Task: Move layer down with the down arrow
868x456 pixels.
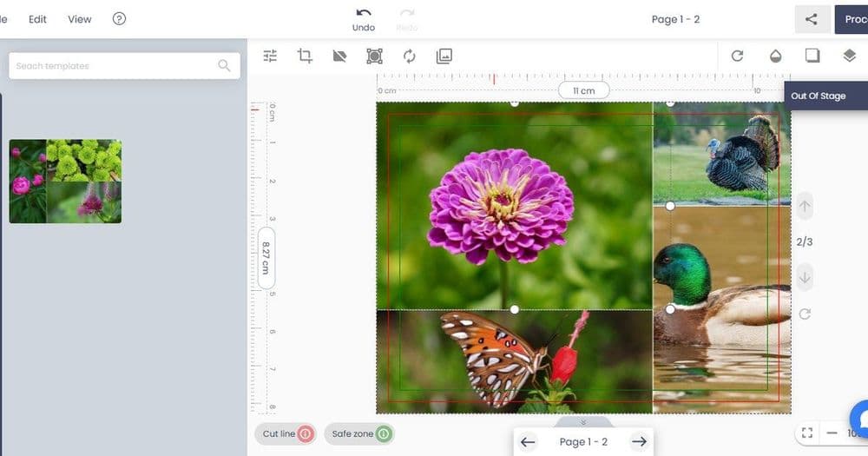Action: [805, 277]
